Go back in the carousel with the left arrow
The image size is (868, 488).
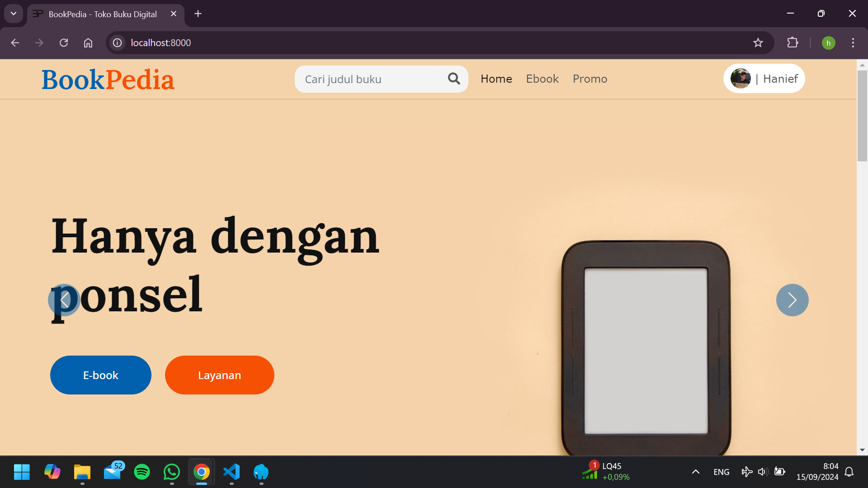point(64,300)
